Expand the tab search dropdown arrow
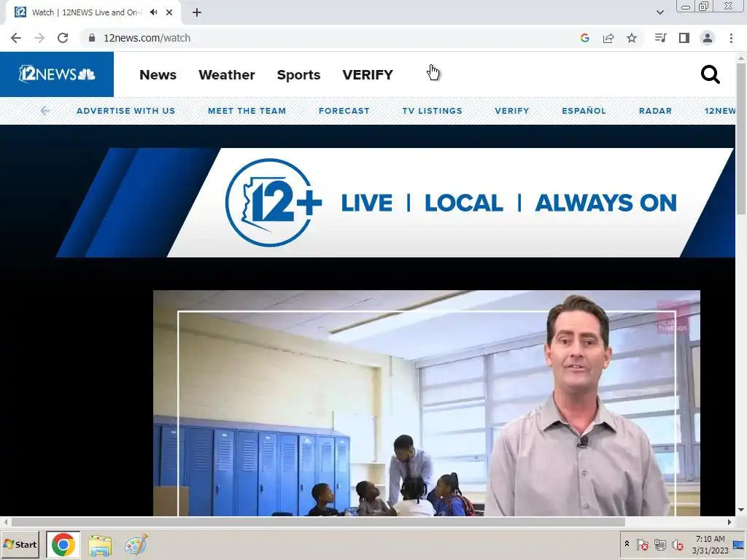Viewport: 747px width, 560px height. [x=660, y=12]
